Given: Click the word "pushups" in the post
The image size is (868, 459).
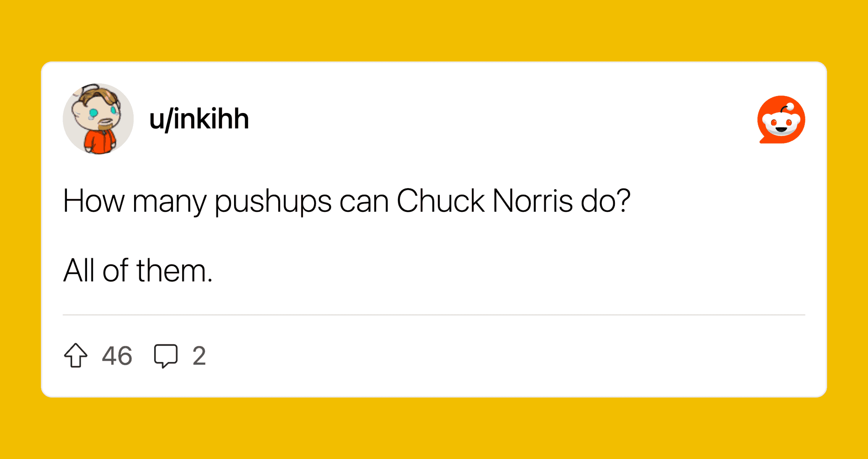Looking at the screenshot, I should pos(273,202).
